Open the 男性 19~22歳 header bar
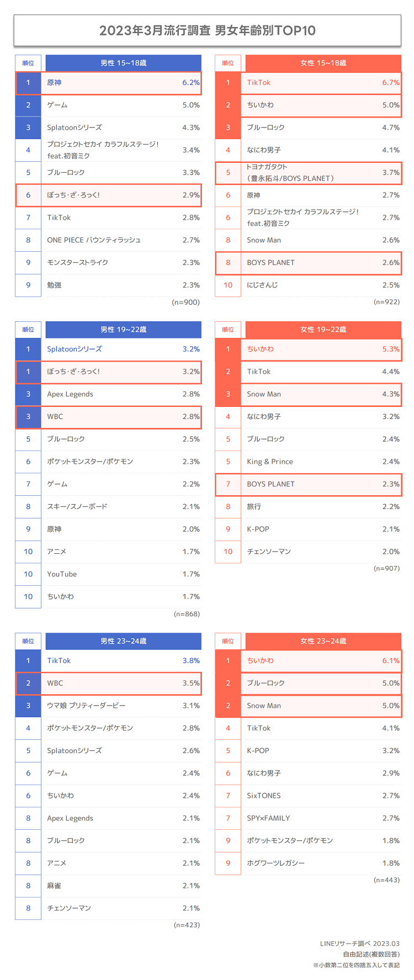The height and width of the screenshot is (980, 414). [x=123, y=330]
